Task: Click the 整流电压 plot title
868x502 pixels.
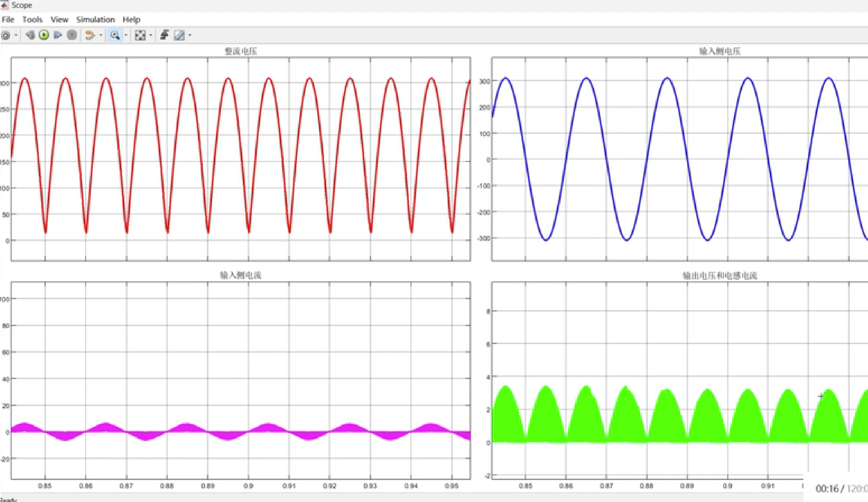Action: (x=241, y=51)
